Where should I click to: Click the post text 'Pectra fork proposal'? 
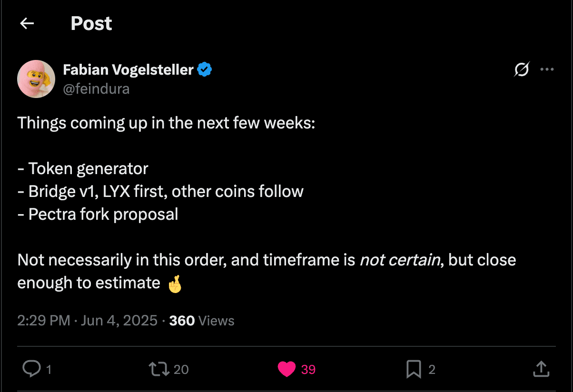tap(103, 214)
